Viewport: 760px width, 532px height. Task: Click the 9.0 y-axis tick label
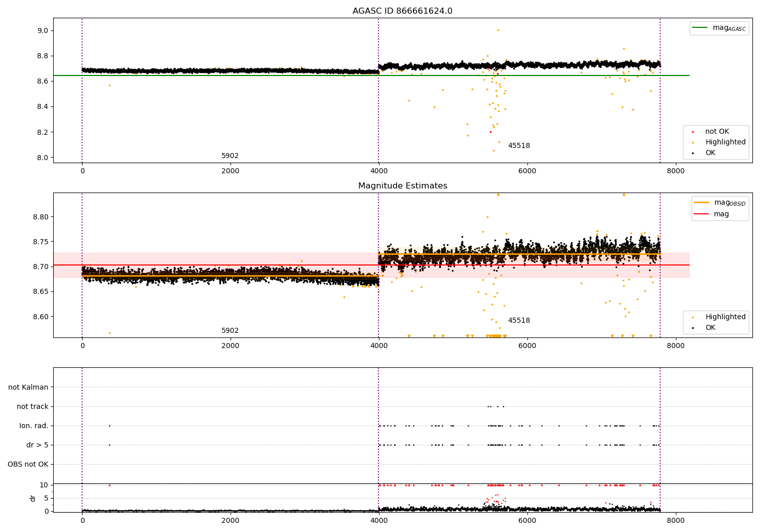(x=43, y=30)
